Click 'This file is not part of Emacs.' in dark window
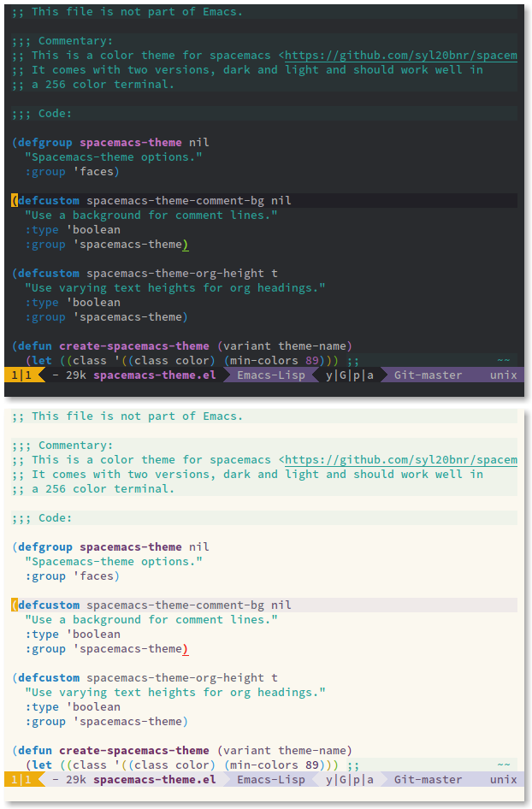Viewport: 532px width, 809px height. pyautogui.click(x=137, y=11)
